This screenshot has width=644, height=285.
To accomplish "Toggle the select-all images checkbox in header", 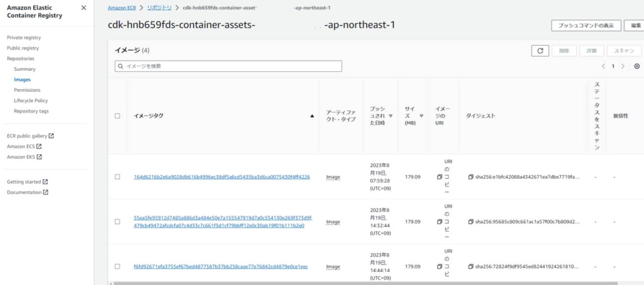I will click(x=117, y=116).
